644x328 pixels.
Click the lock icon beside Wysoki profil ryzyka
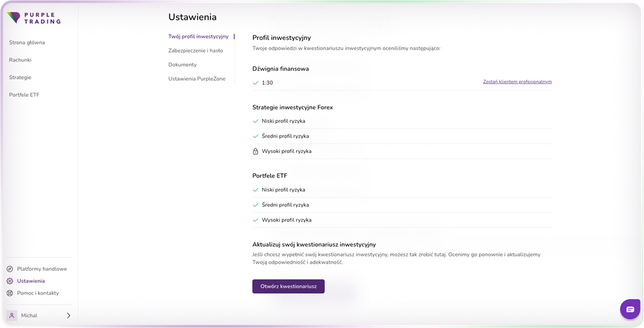tap(256, 151)
